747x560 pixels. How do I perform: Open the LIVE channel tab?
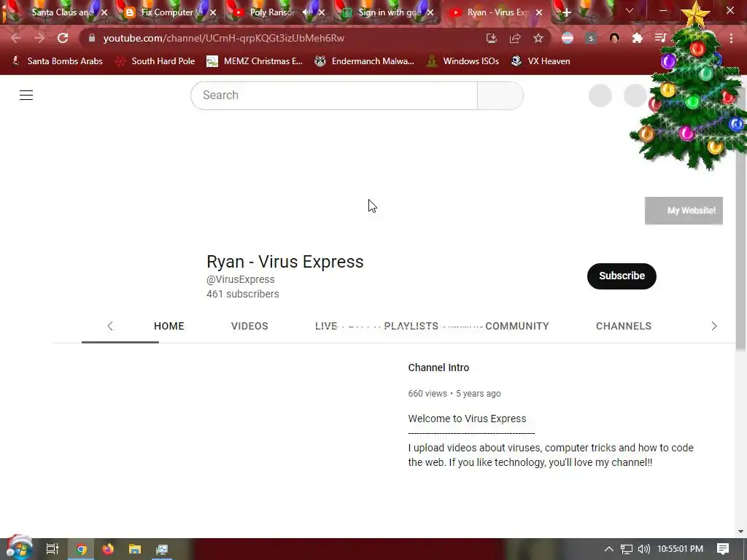point(326,326)
